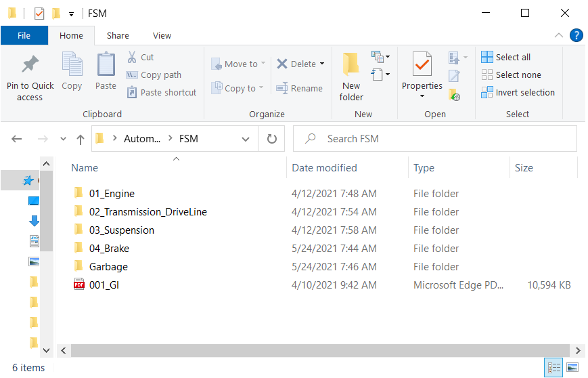Image resolution: width=588 pixels, height=378 pixels.
Task: Open the recent locations dropdown
Action: [64, 139]
